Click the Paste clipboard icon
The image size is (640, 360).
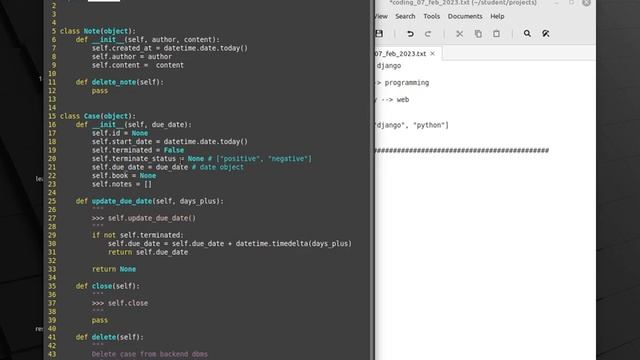click(x=496, y=34)
